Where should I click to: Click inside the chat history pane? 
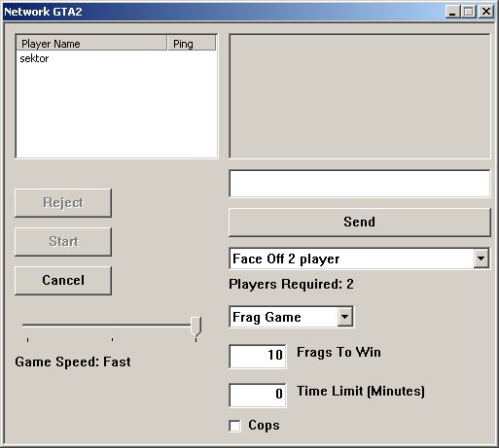(360, 96)
